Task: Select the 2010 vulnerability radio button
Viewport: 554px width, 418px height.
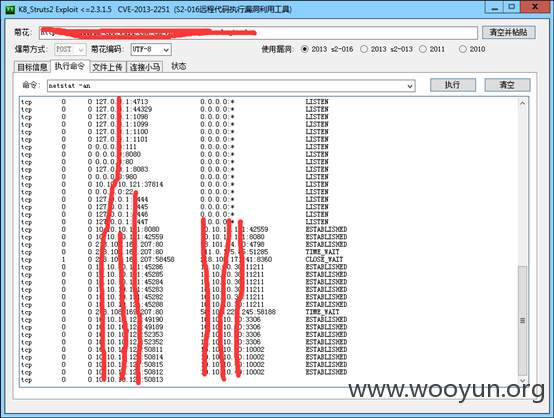Action: click(462, 49)
